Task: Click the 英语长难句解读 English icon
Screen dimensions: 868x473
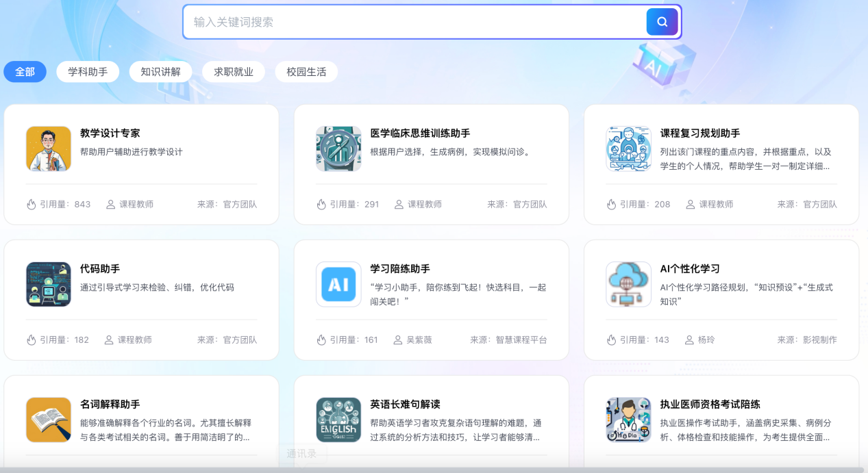Action: click(338, 420)
